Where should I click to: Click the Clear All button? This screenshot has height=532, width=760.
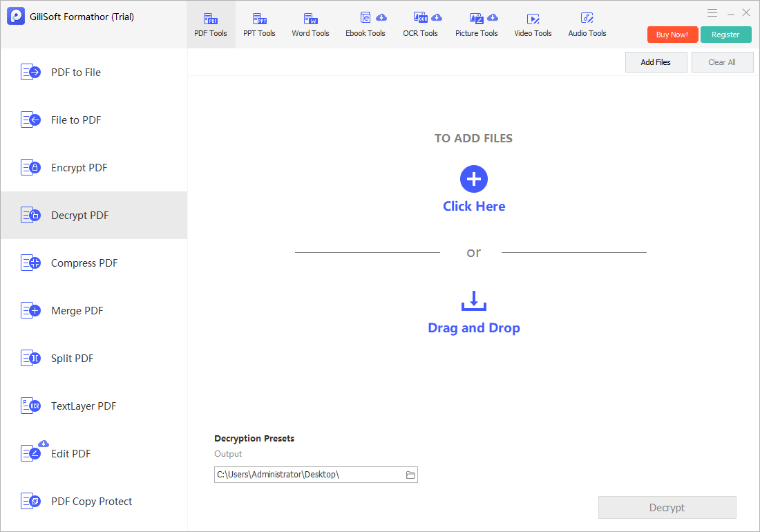pos(722,62)
